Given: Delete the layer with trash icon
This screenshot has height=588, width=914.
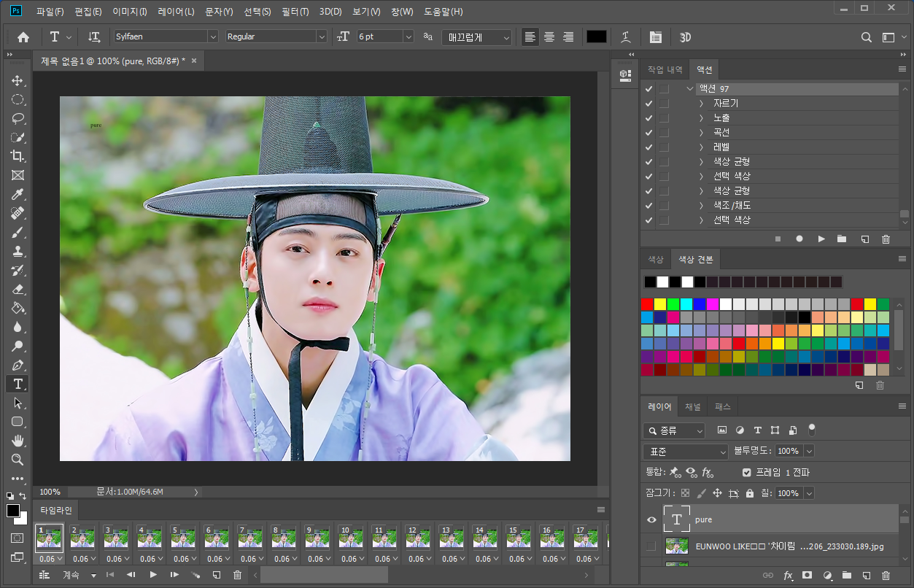Looking at the screenshot, I should click(x=886, y=576).
